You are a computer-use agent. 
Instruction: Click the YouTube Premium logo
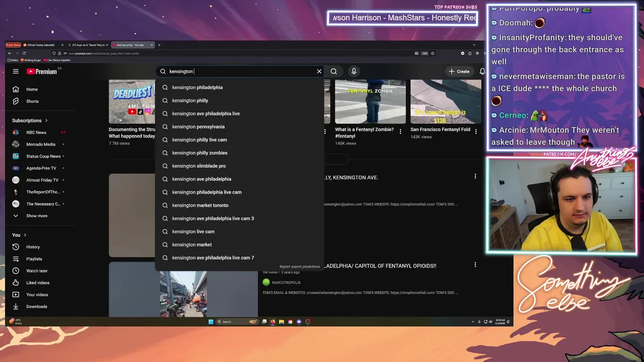coord(42,71)
